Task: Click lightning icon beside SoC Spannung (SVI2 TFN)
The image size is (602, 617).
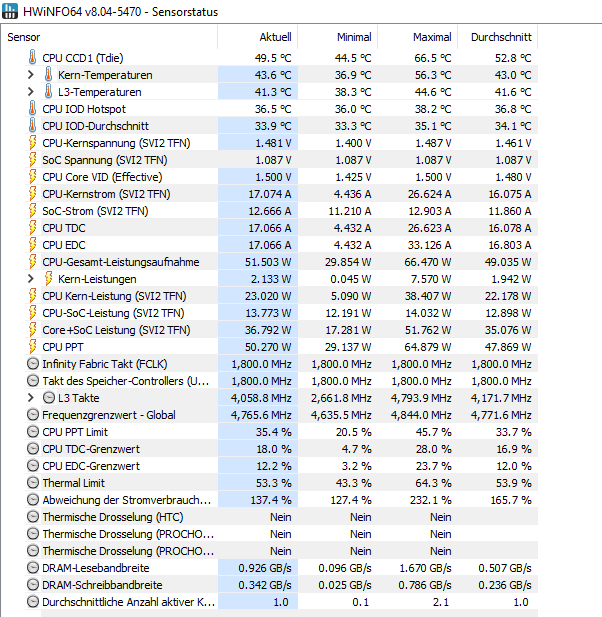Action: coord(33,159)
